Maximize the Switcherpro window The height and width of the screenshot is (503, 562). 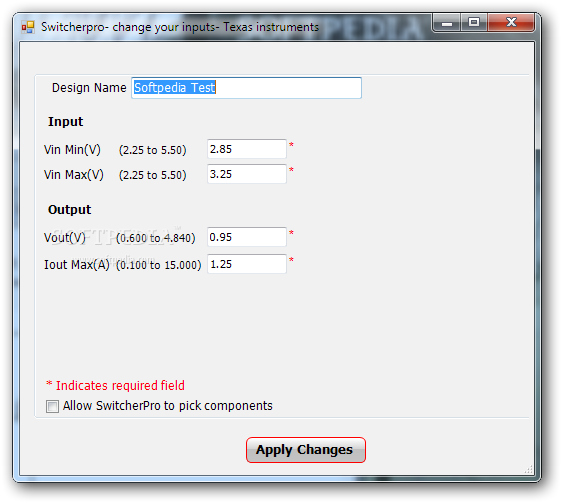[x=473, y=23]
